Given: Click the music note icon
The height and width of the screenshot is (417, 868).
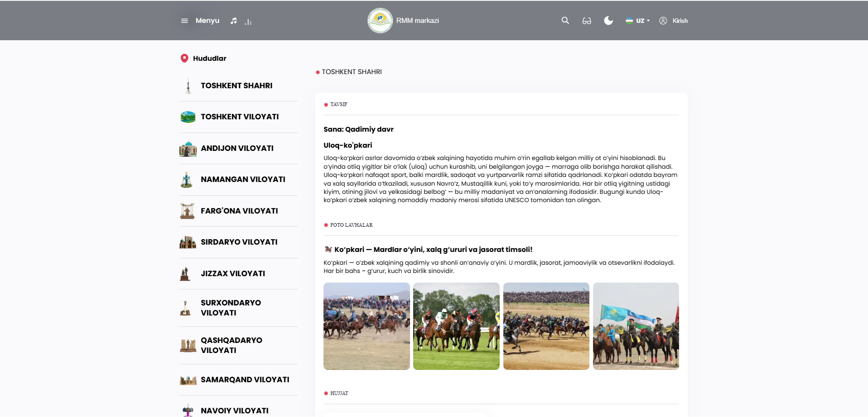Looking at the screenshot, I should 234,21.
